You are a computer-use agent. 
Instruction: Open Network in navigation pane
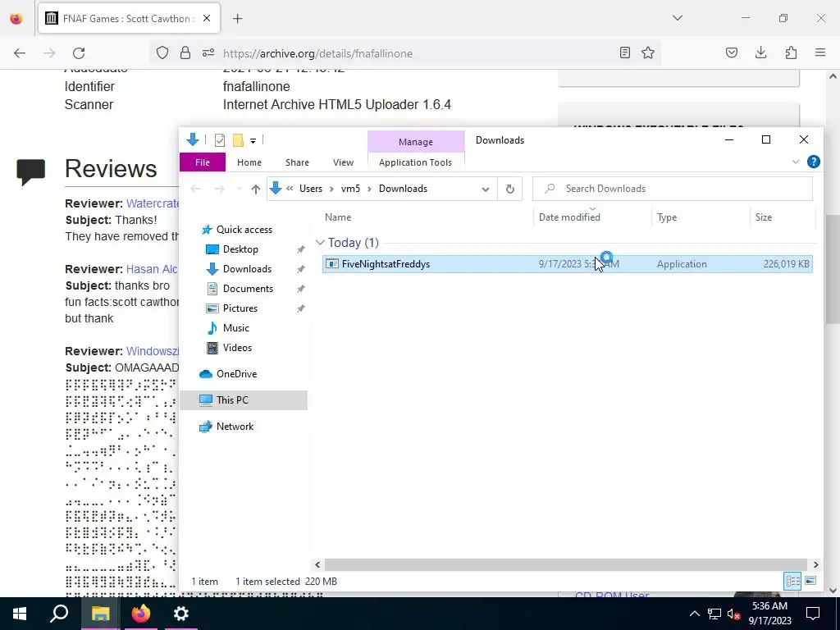(235, 427)
